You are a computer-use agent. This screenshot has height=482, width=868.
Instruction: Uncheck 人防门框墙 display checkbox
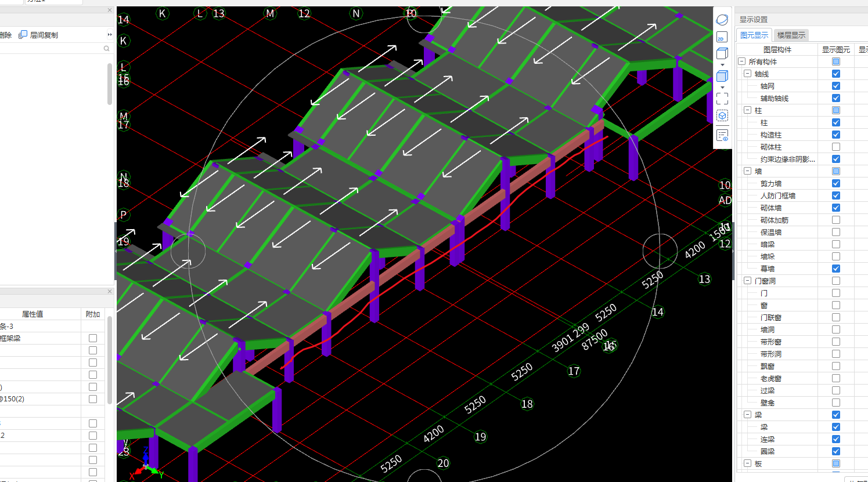point(836,195)
